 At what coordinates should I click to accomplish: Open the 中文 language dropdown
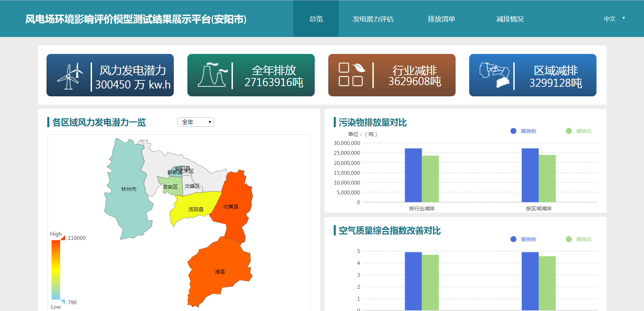pyautogui.click(x=614, y=19)
